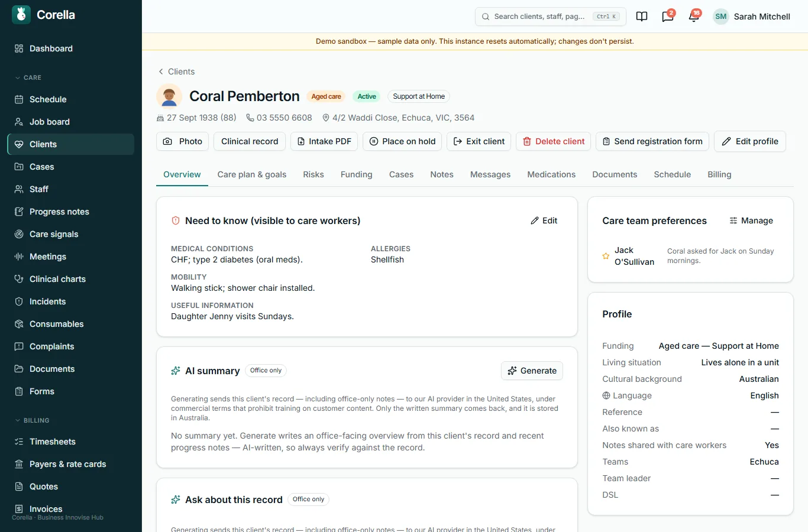Open the help book icon in top bar
This screenshot has width=808, height=532.
point(642,17)
